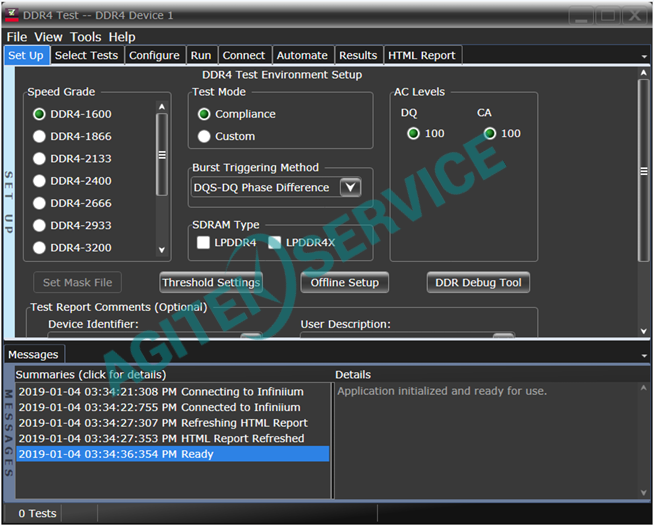Open the Help menu
654x525 pixels.
point(122,37)
